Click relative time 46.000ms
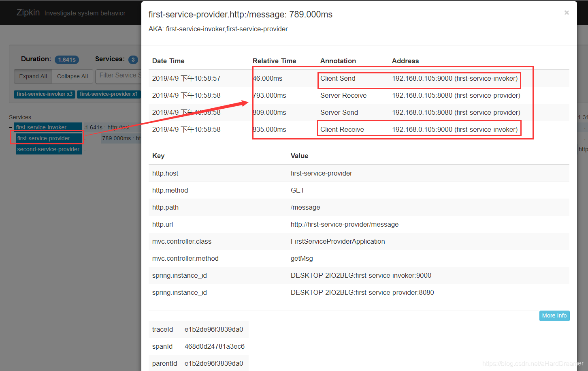588x371 pixels. pyautogui.click(x=268, y=78)
